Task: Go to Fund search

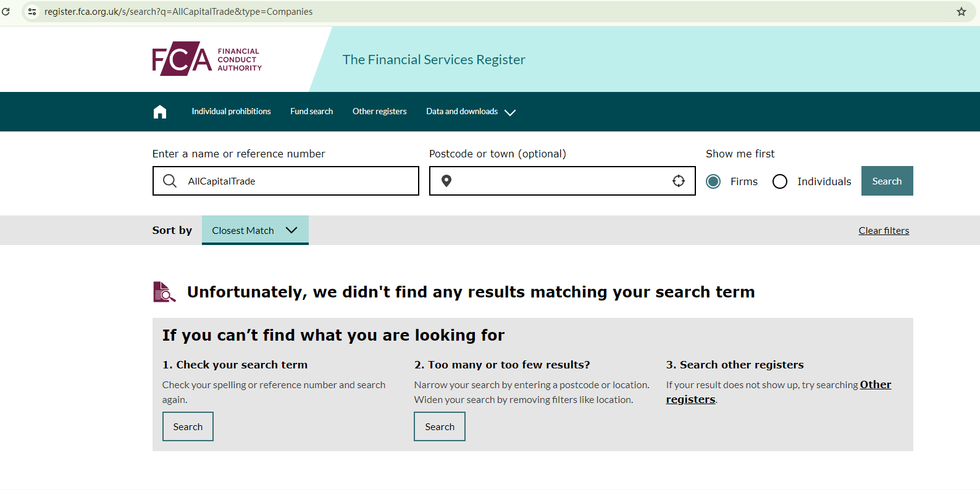Action: [x=311, y=112]
